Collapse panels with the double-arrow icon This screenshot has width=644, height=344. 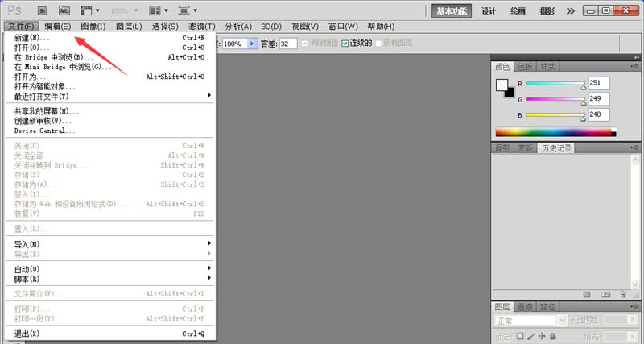636,57
